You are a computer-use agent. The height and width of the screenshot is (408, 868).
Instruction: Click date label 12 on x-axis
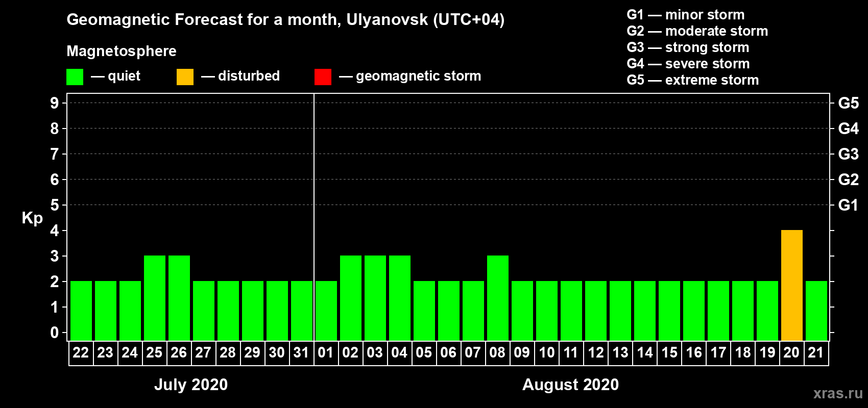[x=595, y=352]
